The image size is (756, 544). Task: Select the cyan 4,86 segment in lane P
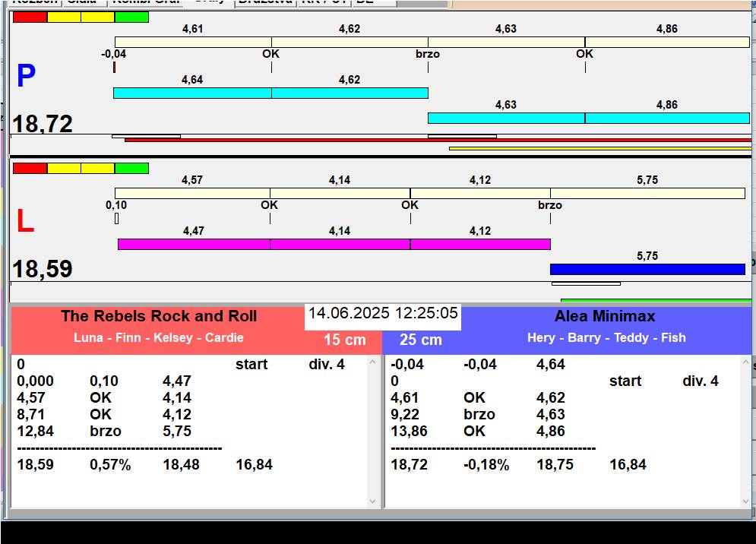[667, 118]
